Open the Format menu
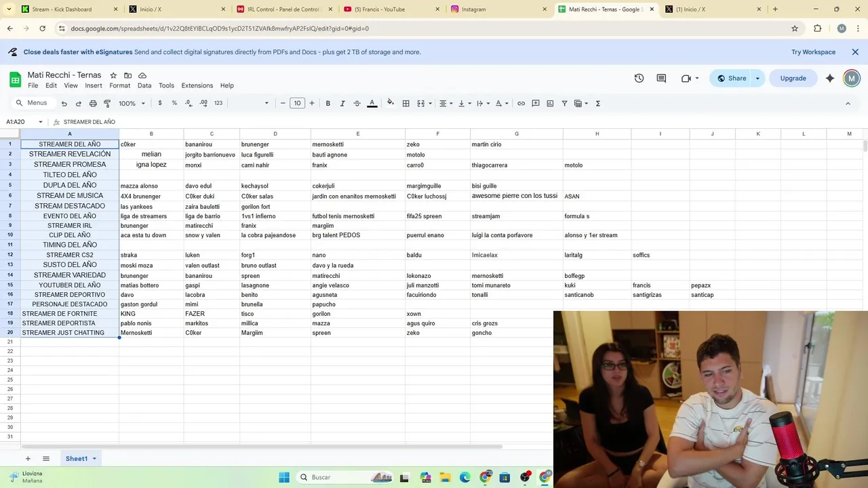Screen dimensions: 868x488 tap(119, 85)
